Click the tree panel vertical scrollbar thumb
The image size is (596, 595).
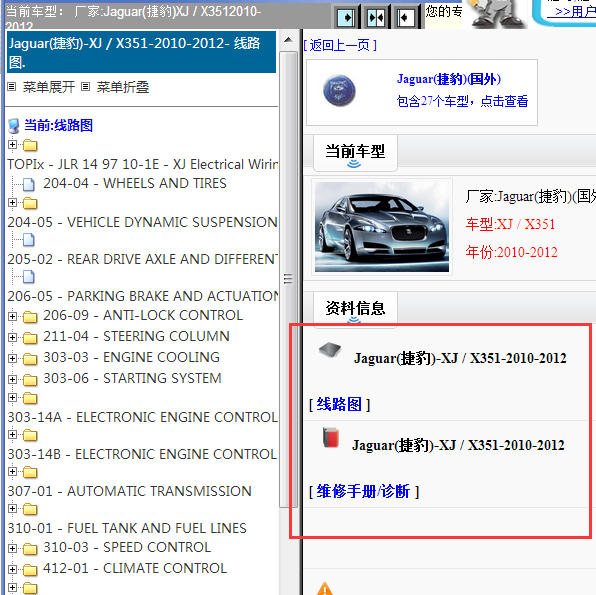(x=288, y=279)
